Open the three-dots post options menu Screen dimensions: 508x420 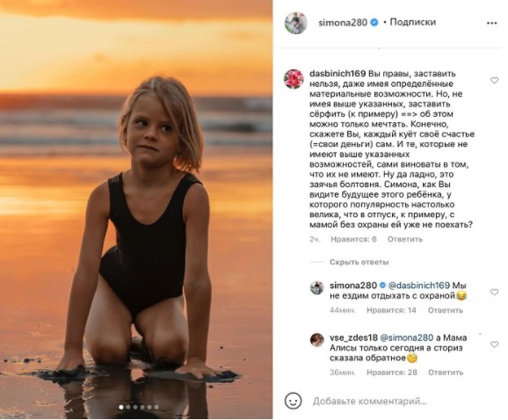(491, 23)
